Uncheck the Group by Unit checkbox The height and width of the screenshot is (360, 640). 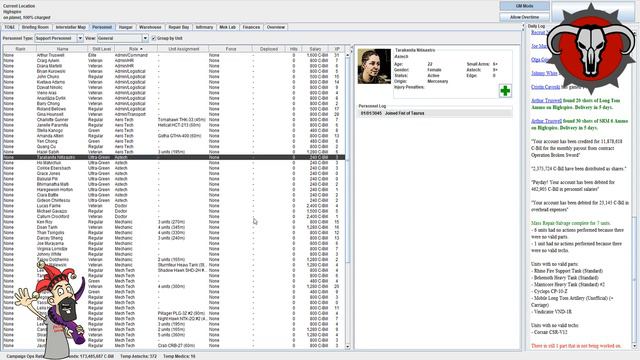[x=153, y=38]
